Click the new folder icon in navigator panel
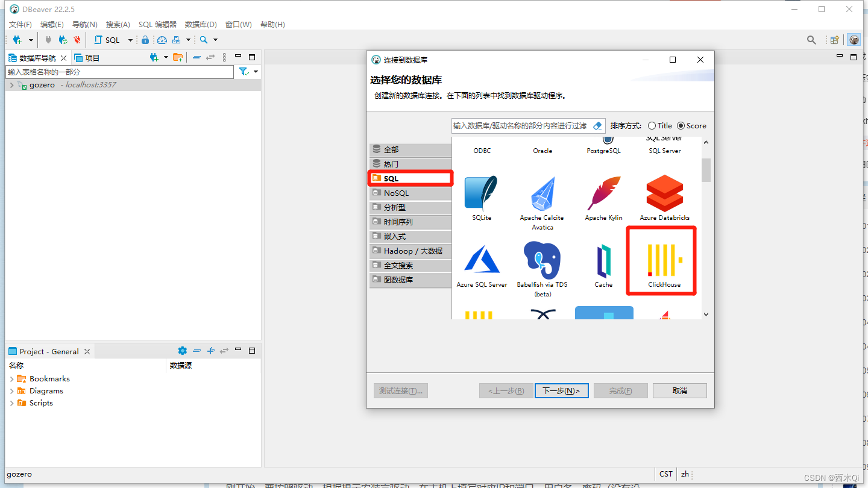Viewport: 868px width, 488px height. tap(178, 57)
